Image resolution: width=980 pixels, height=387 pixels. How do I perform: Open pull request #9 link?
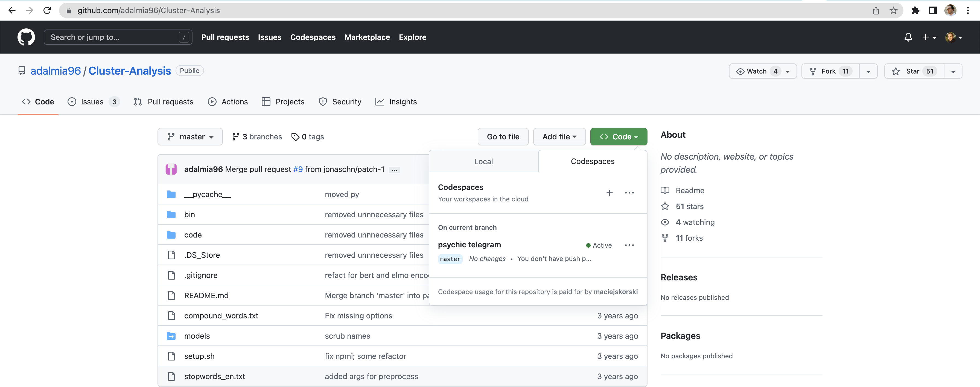[x=298, y=169]
